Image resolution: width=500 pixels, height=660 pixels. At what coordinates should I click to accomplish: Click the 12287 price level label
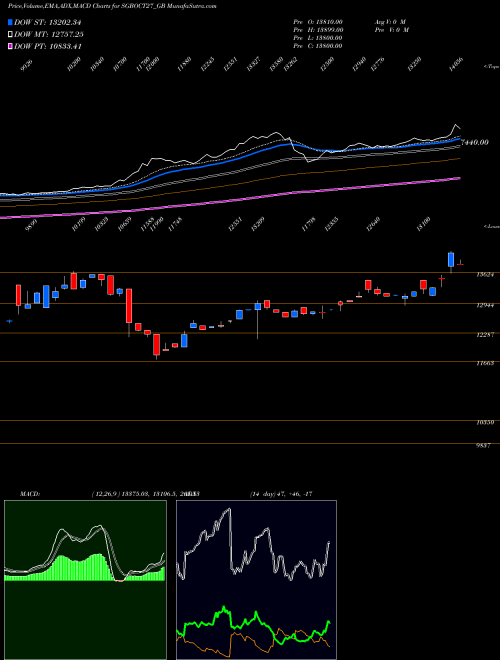click(x=485, y=335)
